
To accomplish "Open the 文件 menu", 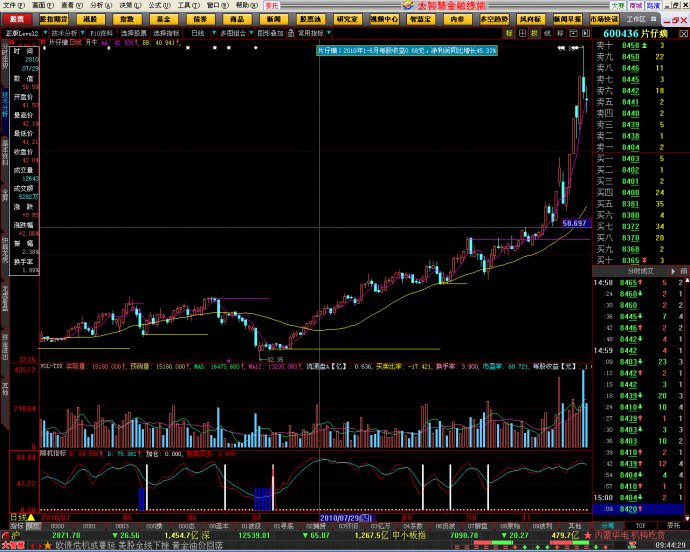I will tap(14, 5).
